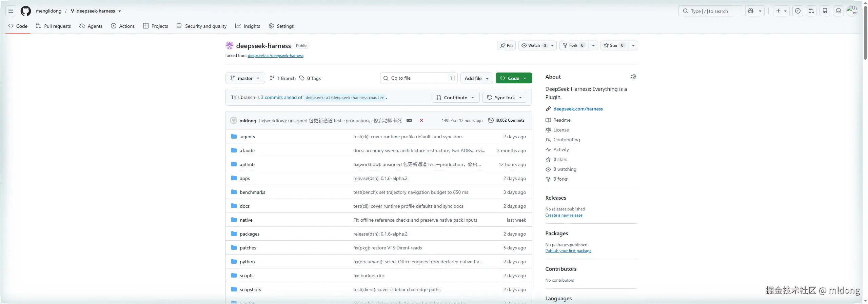
Task: Open the Star lists dropdown arrow
Action: [633, 45]
